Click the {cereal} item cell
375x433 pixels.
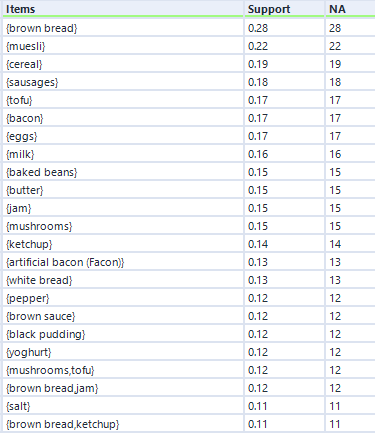[x=123, y=64]
